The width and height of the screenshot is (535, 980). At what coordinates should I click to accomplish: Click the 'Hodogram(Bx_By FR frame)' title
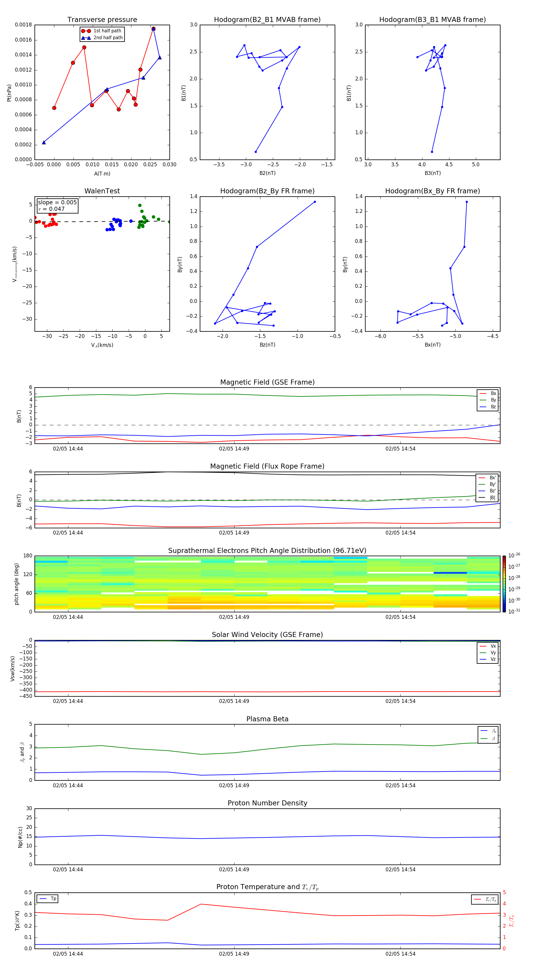tap(432, 191)
